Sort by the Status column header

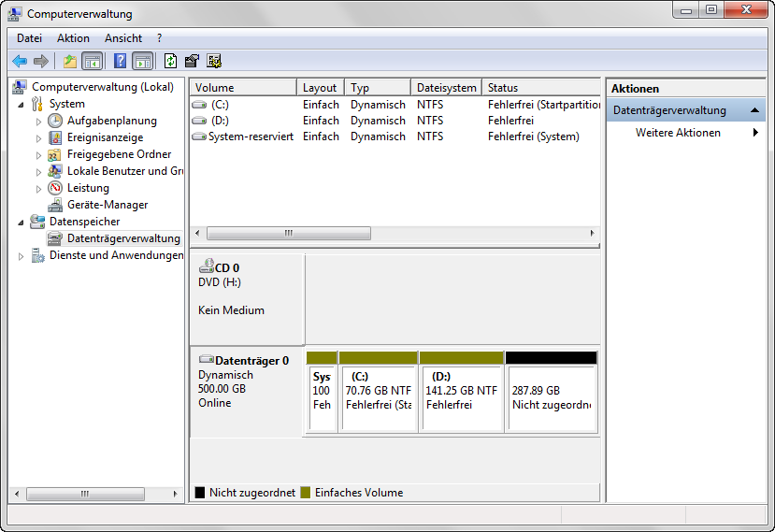[x=541, y=88]
